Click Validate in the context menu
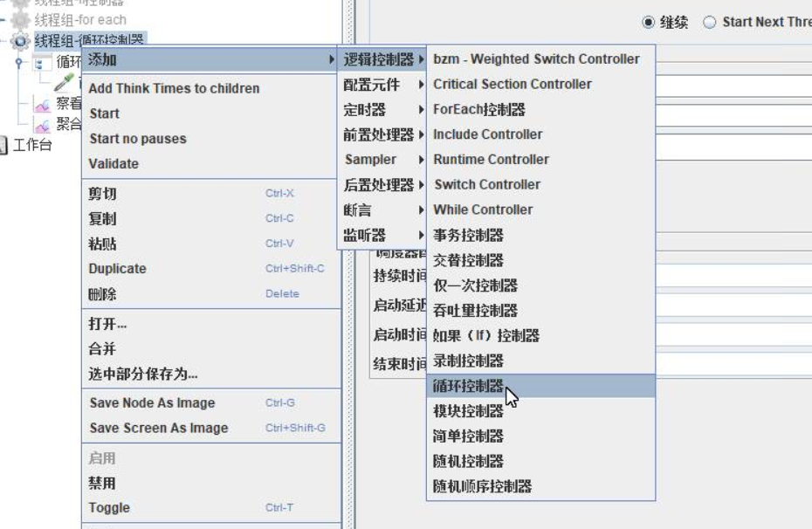812x529 pixels. pyautogui.click(x=114, y=163)
